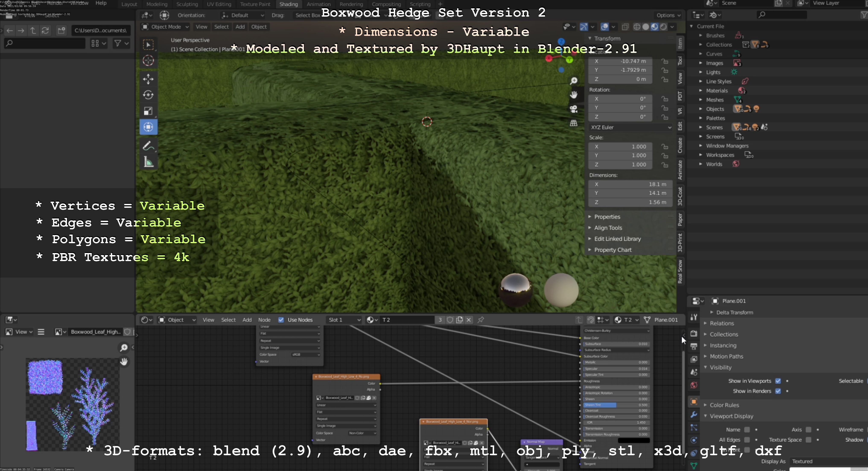
Task: Go to parent directory in file browser
Action: click(33, 31)
